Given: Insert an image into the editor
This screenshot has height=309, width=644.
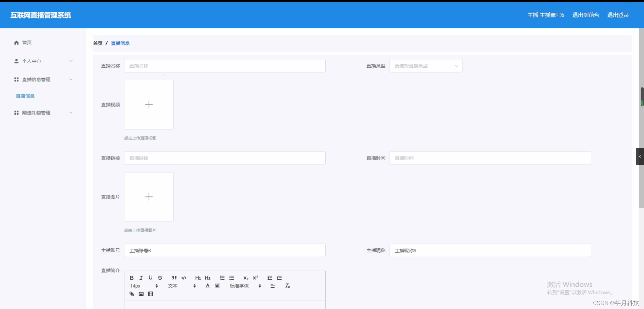Looking at the screenshot, I should pyautogui.click(x=141, y=294).
